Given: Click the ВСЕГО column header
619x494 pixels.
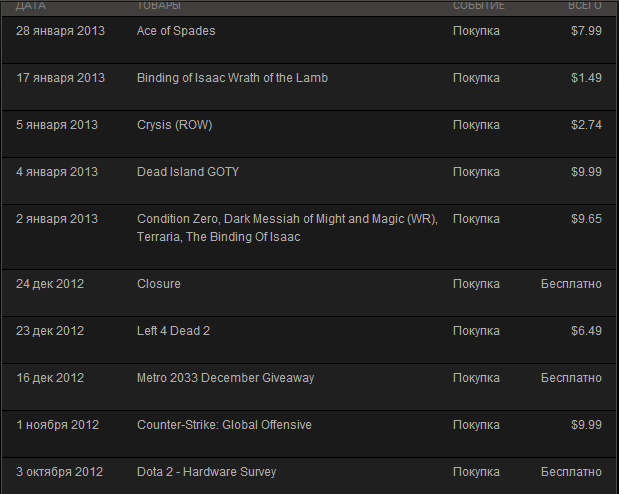Looking at the screenshot, I should [x=585, y=6].
